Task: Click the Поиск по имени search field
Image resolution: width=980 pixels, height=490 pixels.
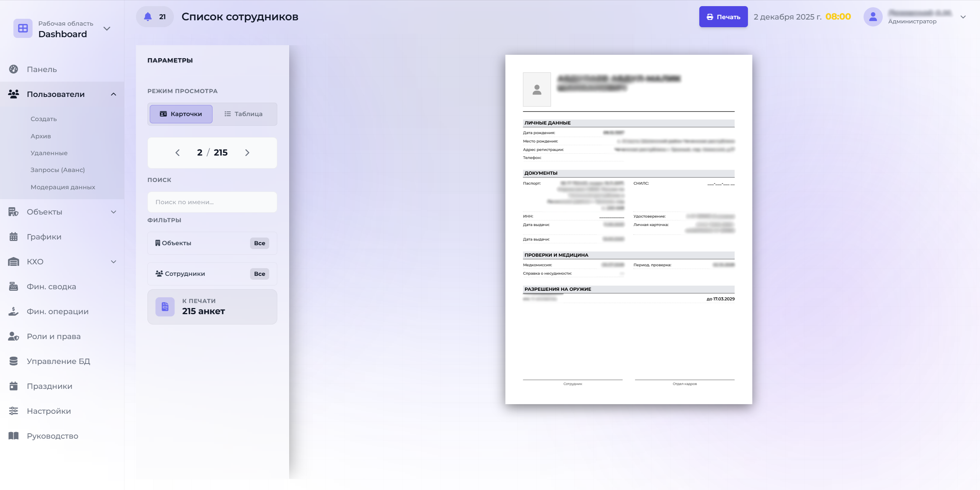Action: [212, 202]
